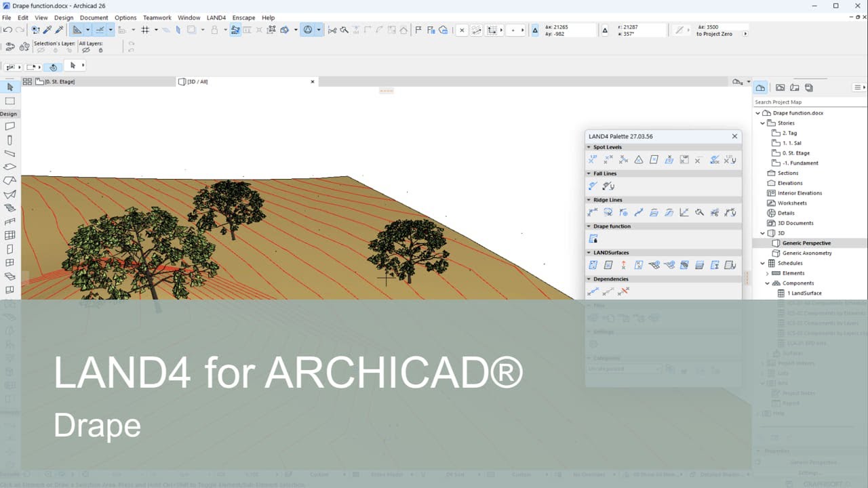Viewport: 868px width, 488px height.
Task: Open the to Project Zero reference popup arrow
Action: point(745,34)
